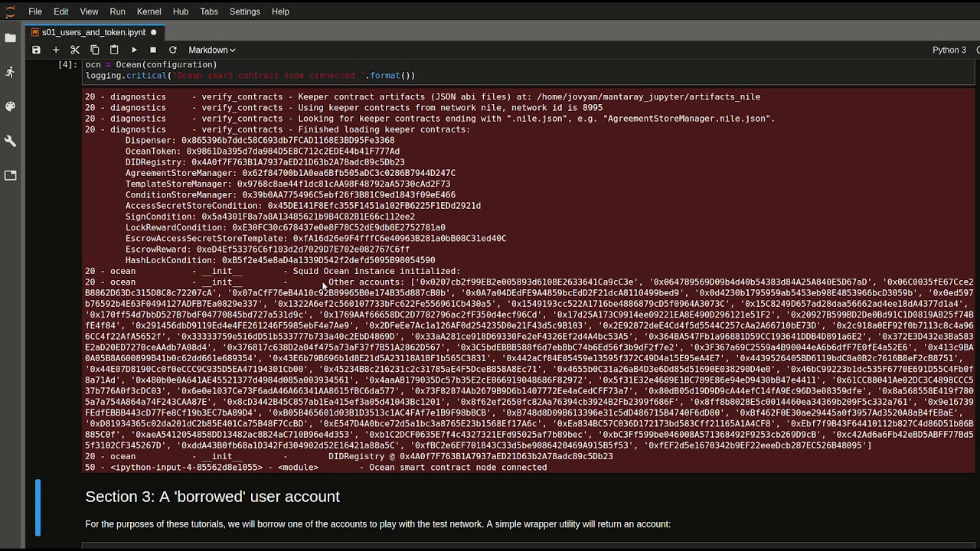Open the file browser sidebar panel
The image size is (980, 551).
[x=11, y=37]
